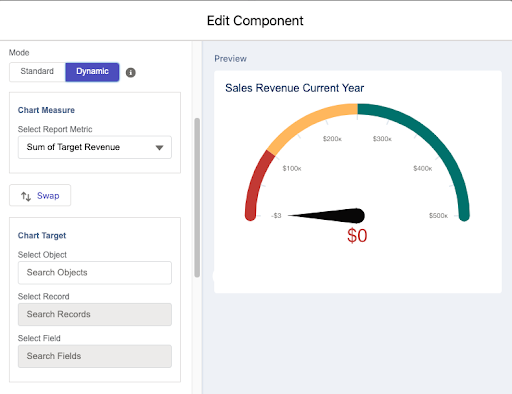Click the Swap button
Viewport: 512px width, 394px height.
pyautogui.click(x=40, y=195)
